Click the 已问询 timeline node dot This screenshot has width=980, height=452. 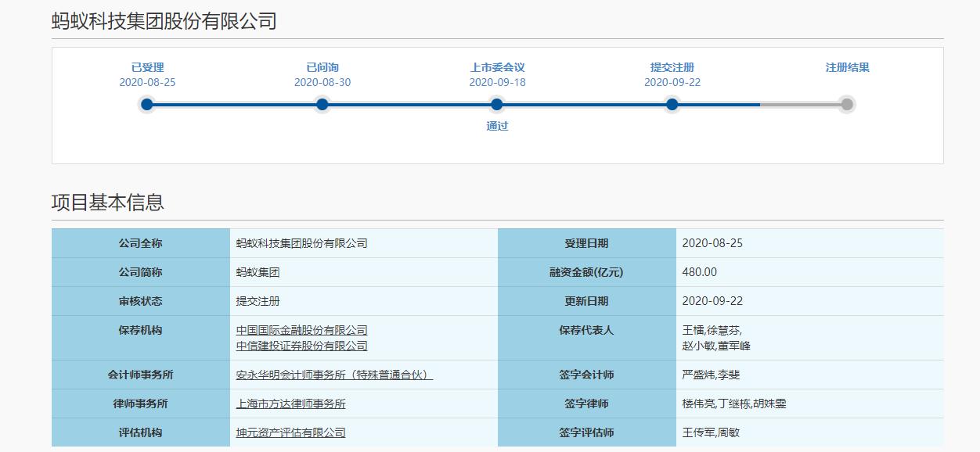point(322,105)
